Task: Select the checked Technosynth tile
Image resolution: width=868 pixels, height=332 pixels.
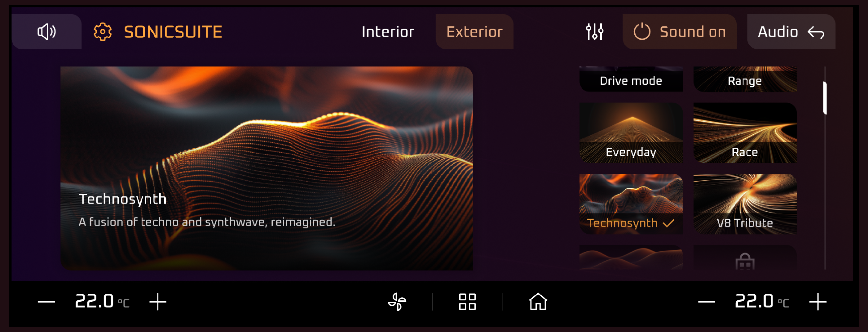Action: [631, 204]
